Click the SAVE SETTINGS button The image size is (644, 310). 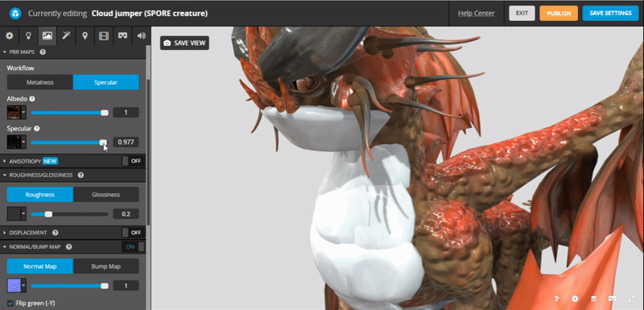point(610,13)
